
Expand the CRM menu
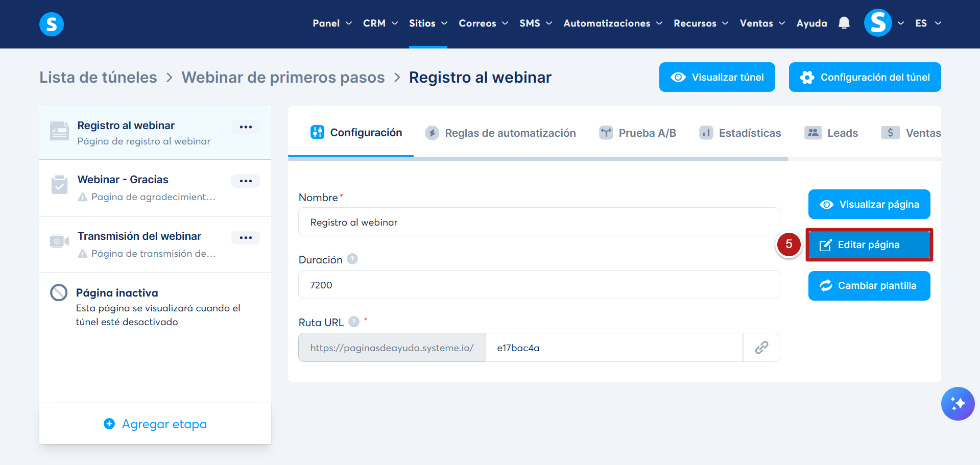tap(380, 23)
